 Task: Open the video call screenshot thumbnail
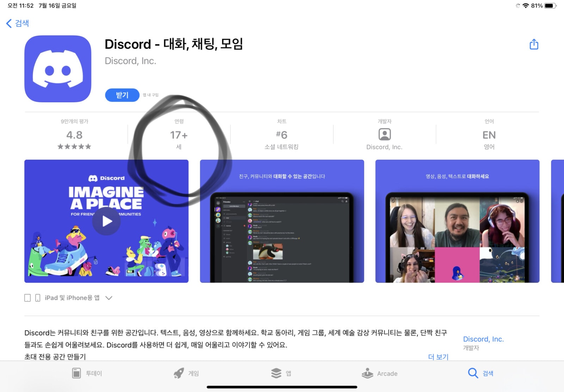pyautogui.click(x=458, y=221)
